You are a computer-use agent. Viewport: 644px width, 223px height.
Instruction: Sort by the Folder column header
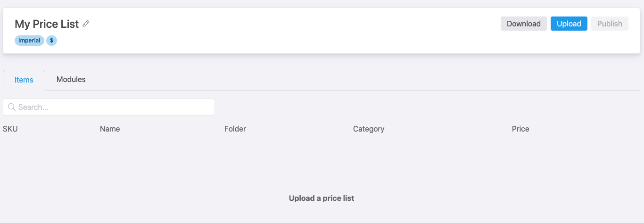click(235, 129)
